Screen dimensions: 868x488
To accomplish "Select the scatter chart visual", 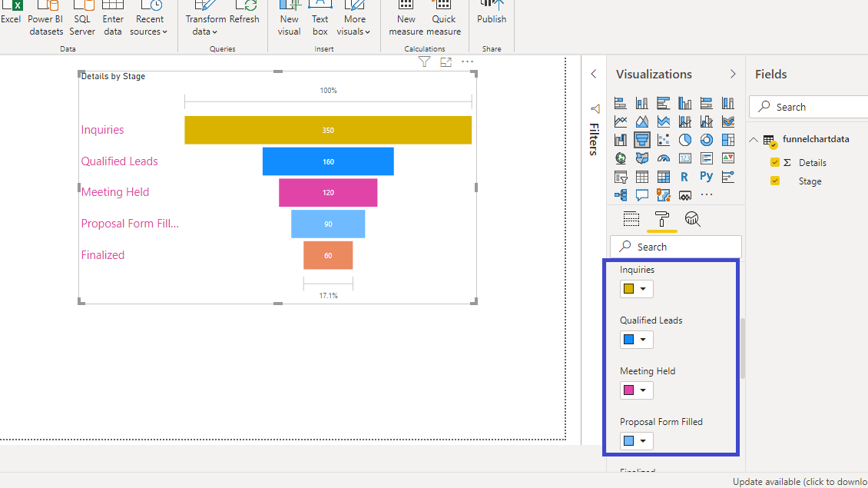I will pos(663,140).
